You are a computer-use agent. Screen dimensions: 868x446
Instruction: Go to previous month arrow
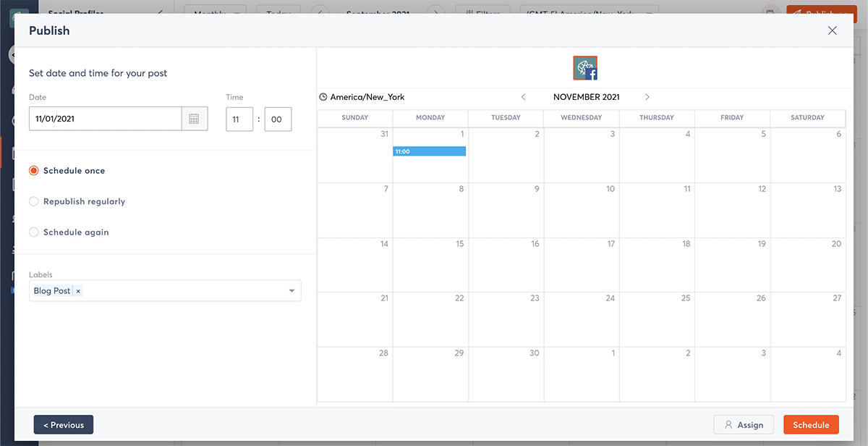tap(524, 97)
